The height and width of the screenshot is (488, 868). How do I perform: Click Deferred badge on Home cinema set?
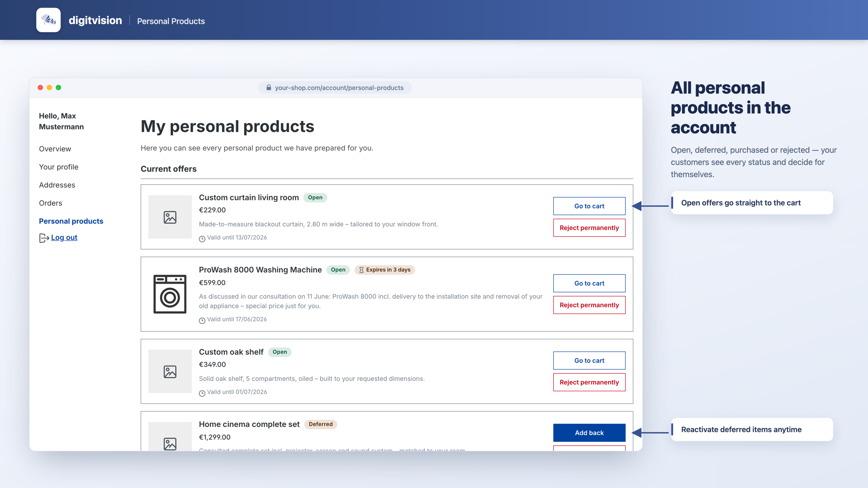(321, 424)
